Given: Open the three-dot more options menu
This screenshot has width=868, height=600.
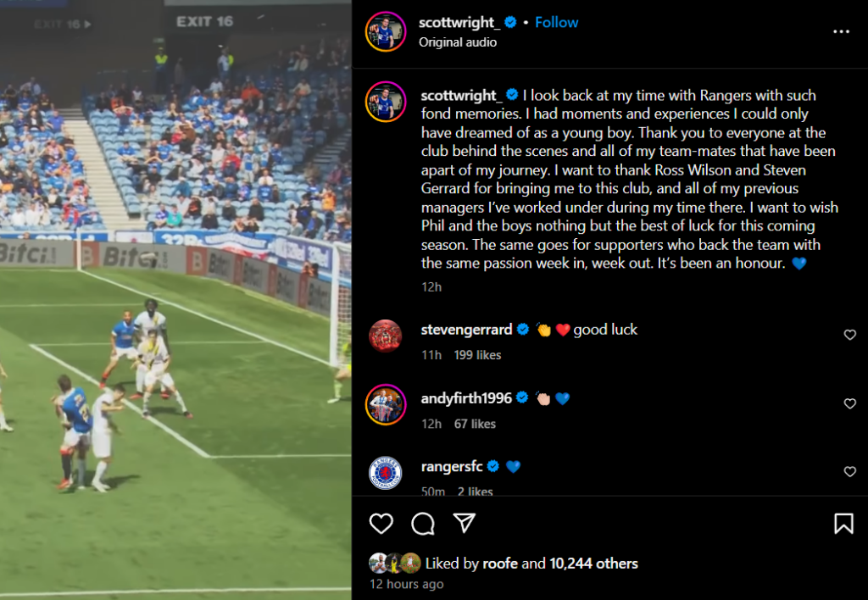Looking at the screenshot, I should 841,31.
